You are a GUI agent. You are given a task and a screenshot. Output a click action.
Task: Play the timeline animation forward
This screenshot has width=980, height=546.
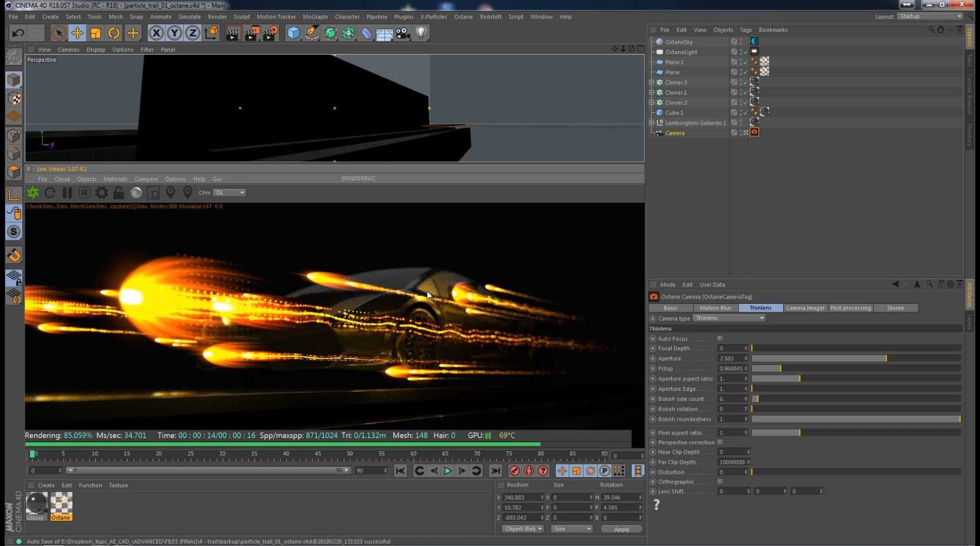[x=448, y=471]
